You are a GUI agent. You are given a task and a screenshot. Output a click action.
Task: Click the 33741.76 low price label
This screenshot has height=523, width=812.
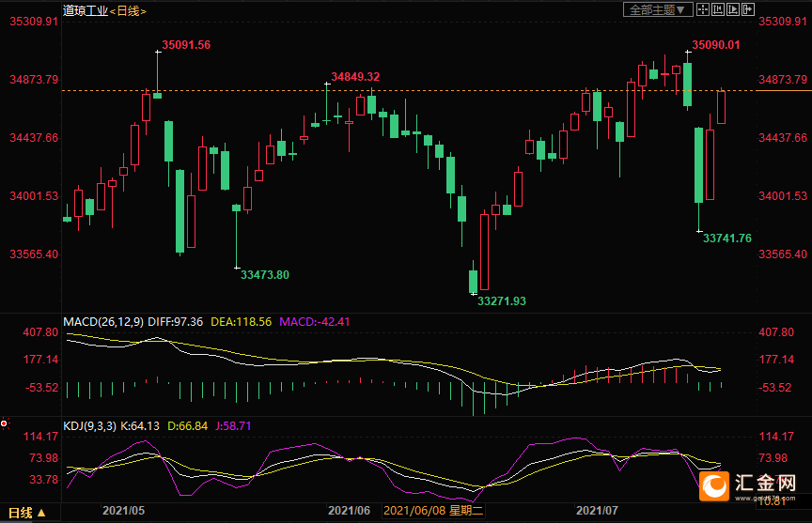click(727, 238)
